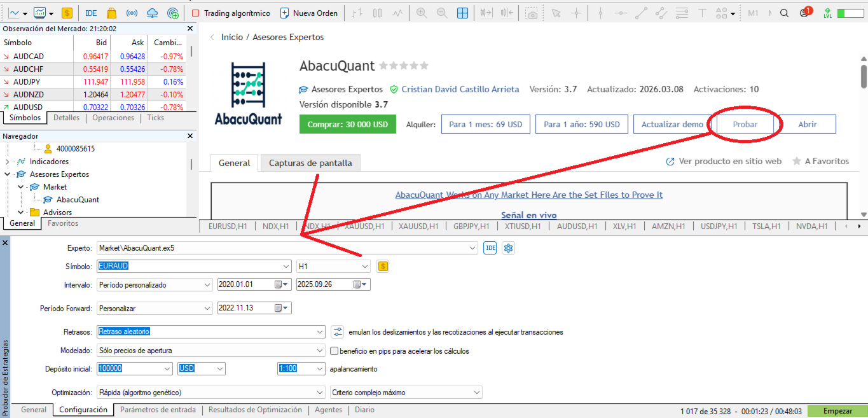Switch to Ticks tab in Market Watch

tap(155, 118)
